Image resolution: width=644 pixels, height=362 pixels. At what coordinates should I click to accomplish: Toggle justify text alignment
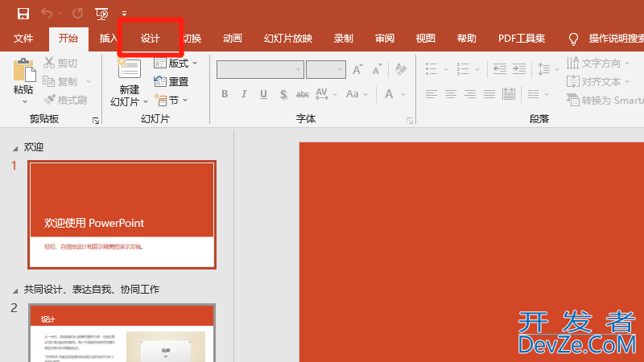[x=489, y=94]
